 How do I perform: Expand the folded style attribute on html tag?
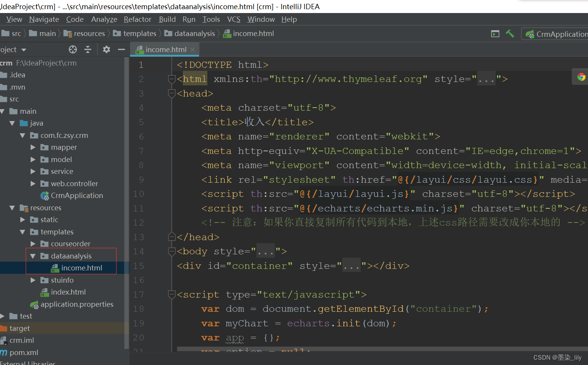tap(486, 79)
